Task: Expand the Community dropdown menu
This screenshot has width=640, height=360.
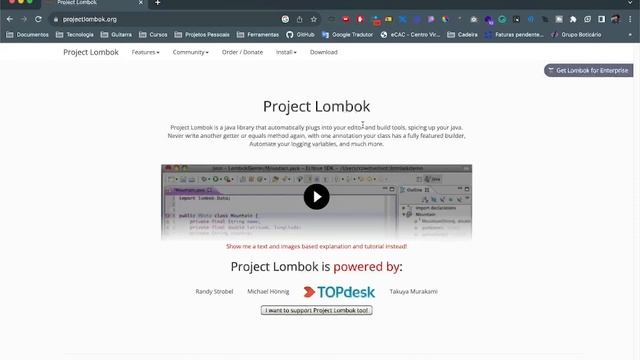Action: [x=191, y=52]
